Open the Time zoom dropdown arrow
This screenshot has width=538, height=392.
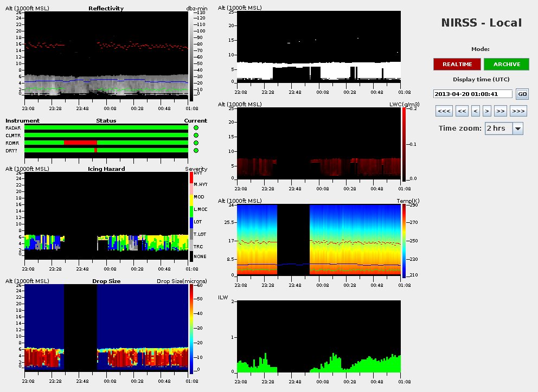(x=517, y=128)
